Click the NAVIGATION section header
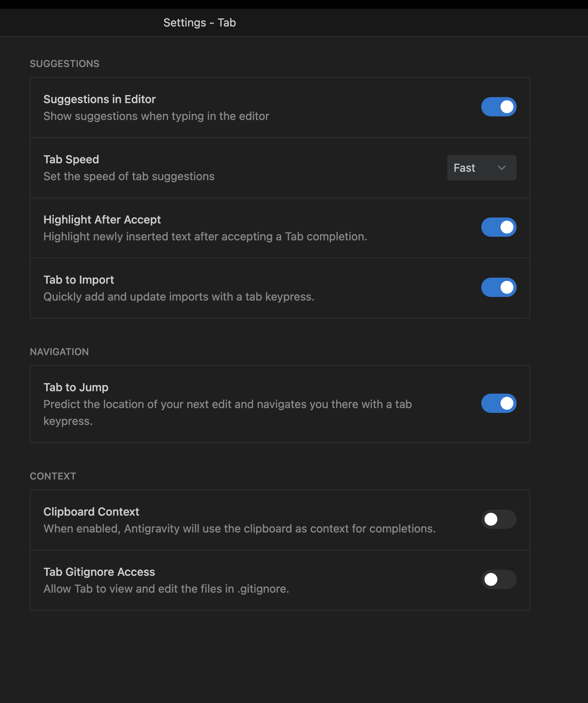Viewport: 588px width, 703px height. (x=59, y=352)
